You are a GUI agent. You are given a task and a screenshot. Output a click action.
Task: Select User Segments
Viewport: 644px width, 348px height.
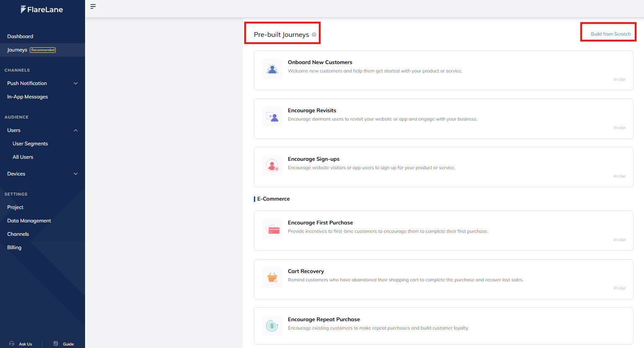[x=30, y=144]
